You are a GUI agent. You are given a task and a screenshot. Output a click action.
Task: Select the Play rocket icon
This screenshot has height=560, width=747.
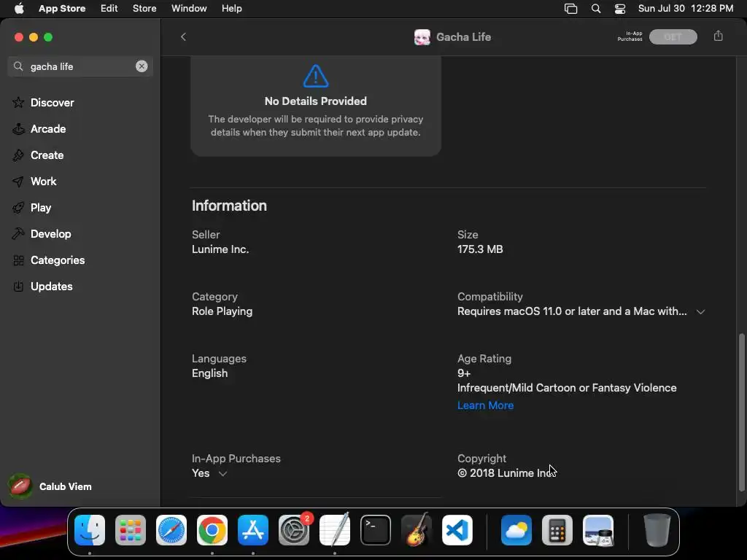click(x=18, y=208)
